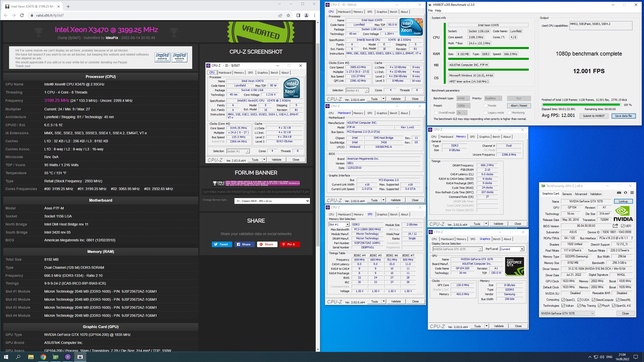Share the page from the Chrome address bar
This screenshot has width=644, height=362.
pyautogui.click(x=280, y=15)
